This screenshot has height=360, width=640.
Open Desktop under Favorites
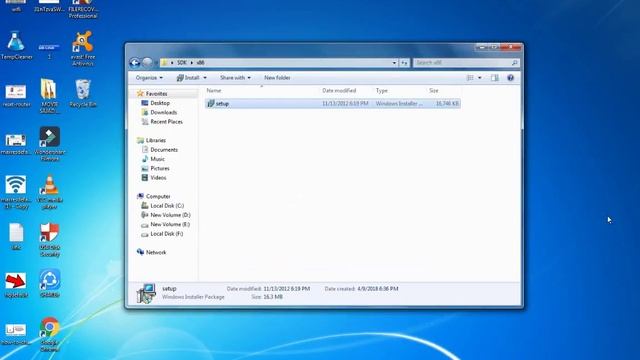coord(160,103)
